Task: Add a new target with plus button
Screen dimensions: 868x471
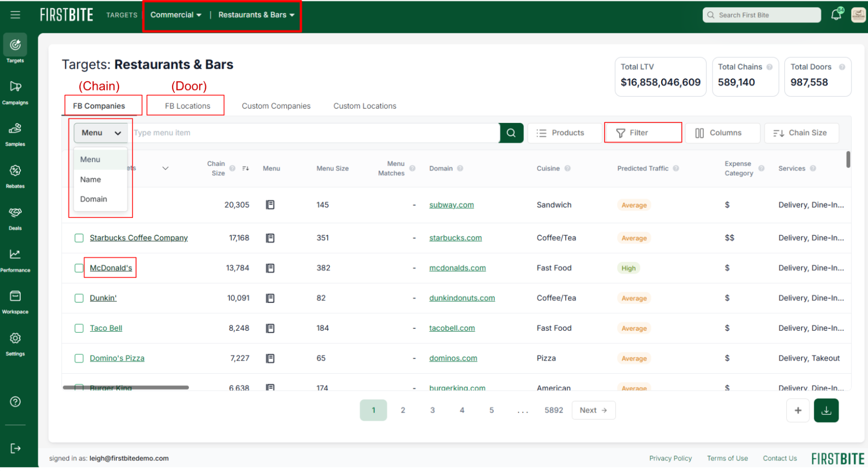Action: 798,410
